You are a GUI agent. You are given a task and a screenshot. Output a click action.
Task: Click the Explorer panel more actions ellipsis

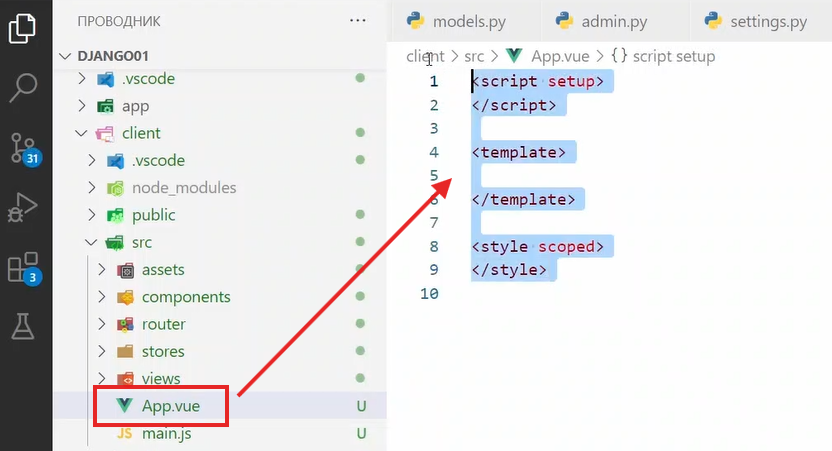click(x=357, y=21)
